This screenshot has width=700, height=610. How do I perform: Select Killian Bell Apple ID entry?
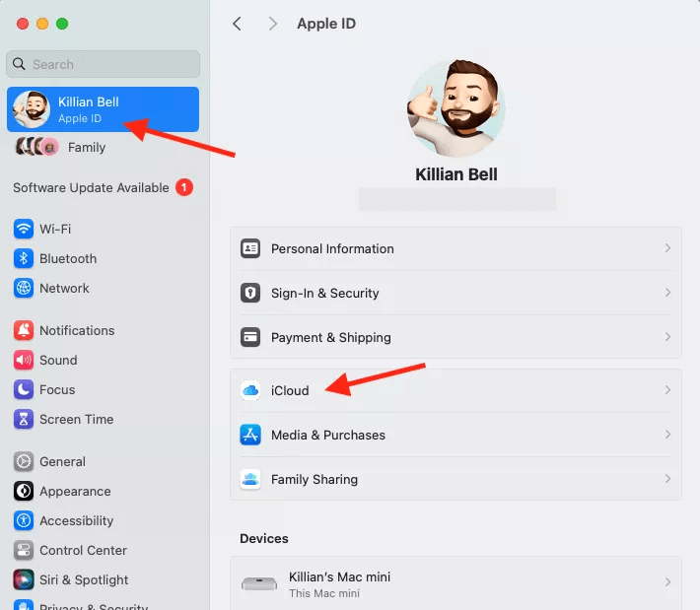coord(103,109)
